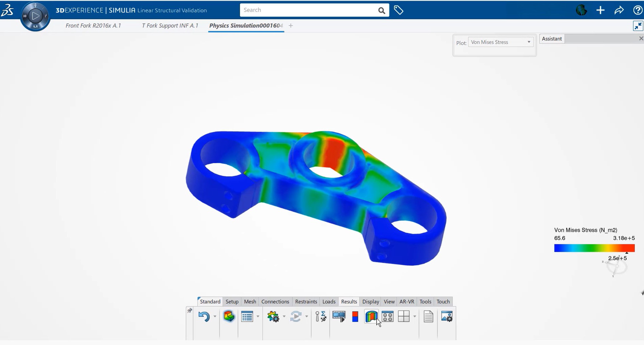Click the stress color legend bar
644x345 pixels.
point(594,248)
